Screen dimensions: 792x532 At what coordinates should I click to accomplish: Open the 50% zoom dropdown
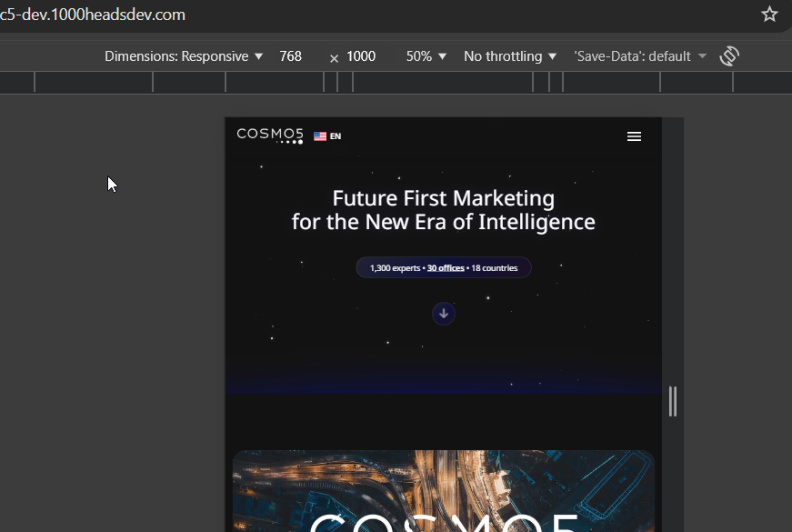[426, 56]
